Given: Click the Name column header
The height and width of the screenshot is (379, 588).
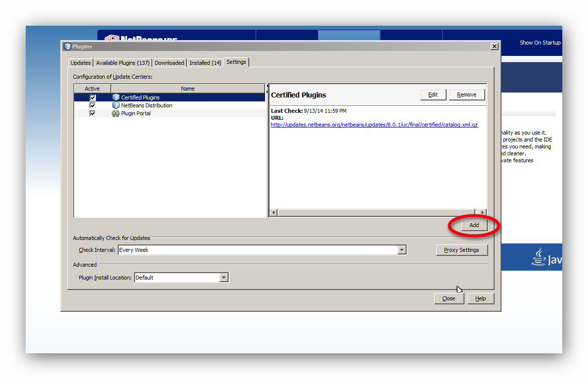Looking at the screenshot, I should click(x=187, y=89).
